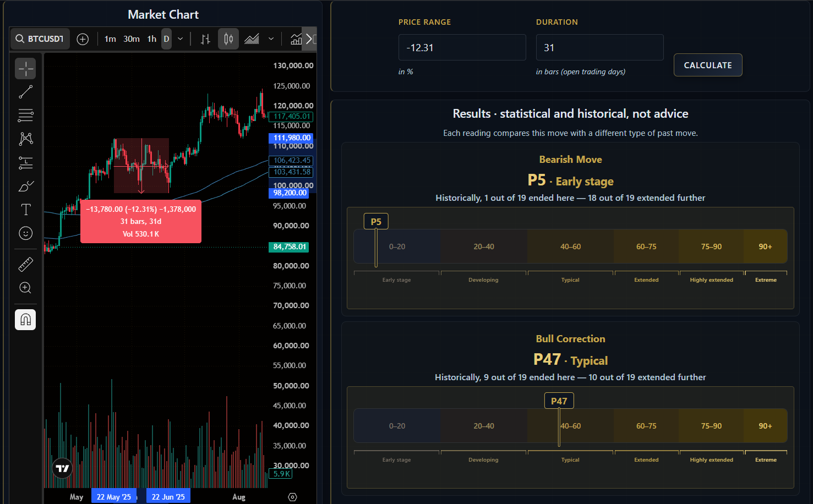The width and height of the screenshot is (813, 504).
Task: Click the TradingView logo badge
Action: point(62,468)
